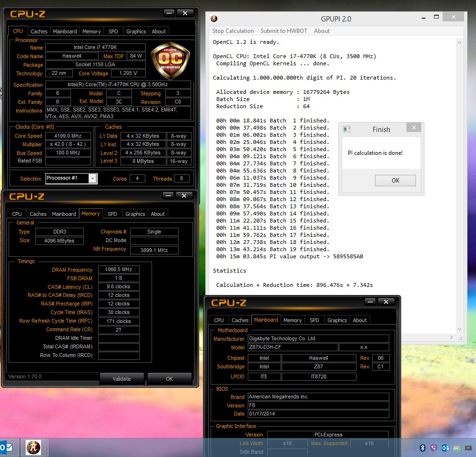This screenshot has height=457, width=476.
Task: Click the Validate button in CPU-Z
Action: [122, 379]
